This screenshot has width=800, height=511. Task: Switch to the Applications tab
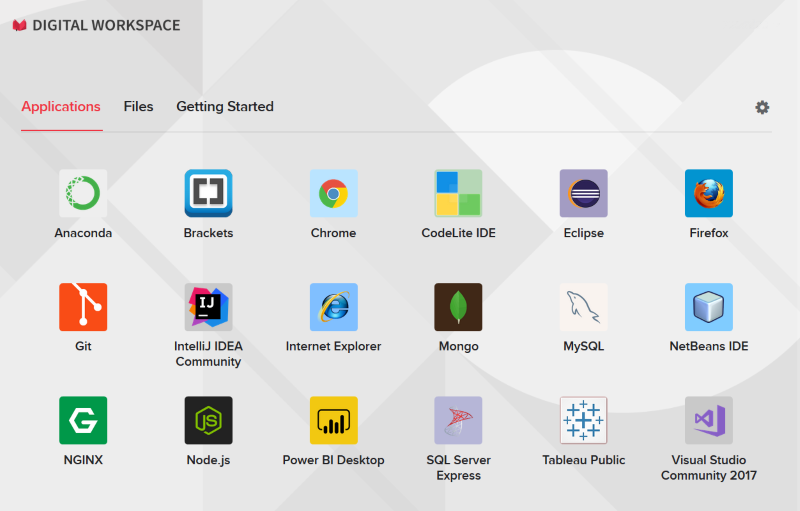pyautogui.click(x=61, y=106)
